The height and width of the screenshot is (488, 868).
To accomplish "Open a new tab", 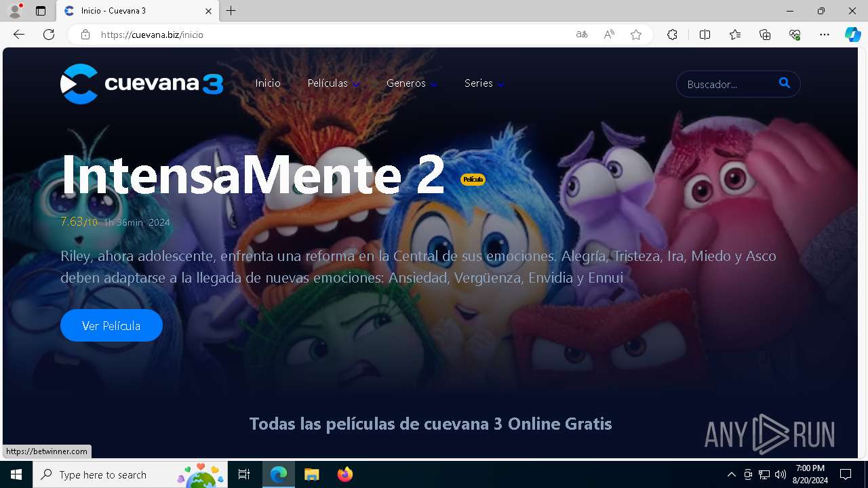I will point(231,11).
